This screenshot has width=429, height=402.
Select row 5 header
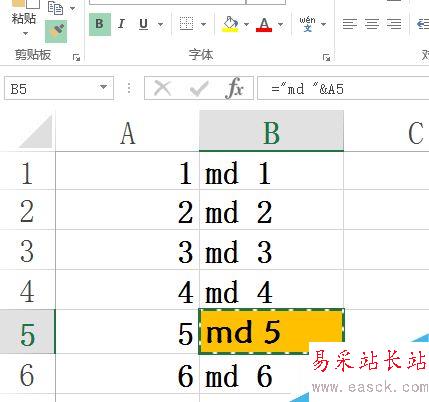(27, 332)
